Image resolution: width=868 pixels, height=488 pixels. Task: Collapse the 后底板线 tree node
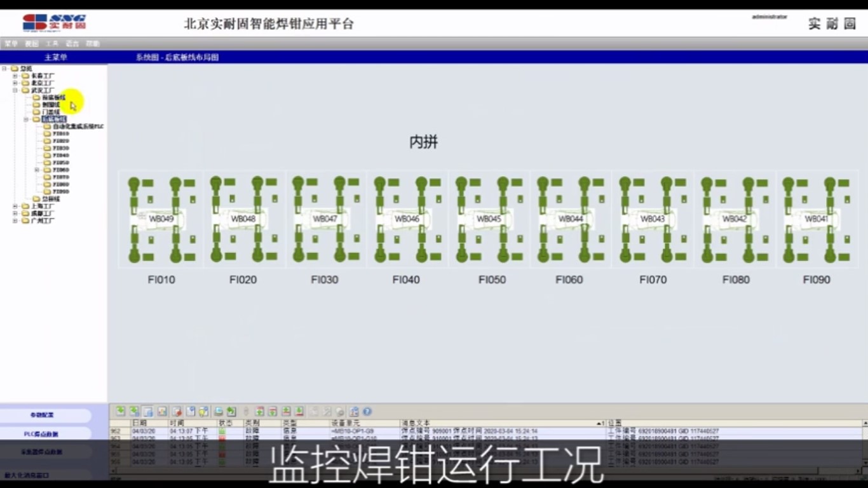coord(26,119)
